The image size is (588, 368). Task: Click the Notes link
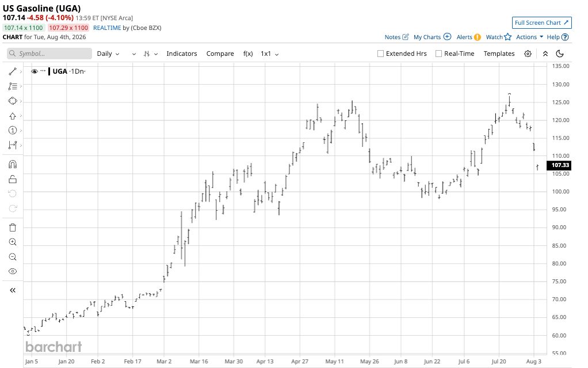(x=392, y=37)
